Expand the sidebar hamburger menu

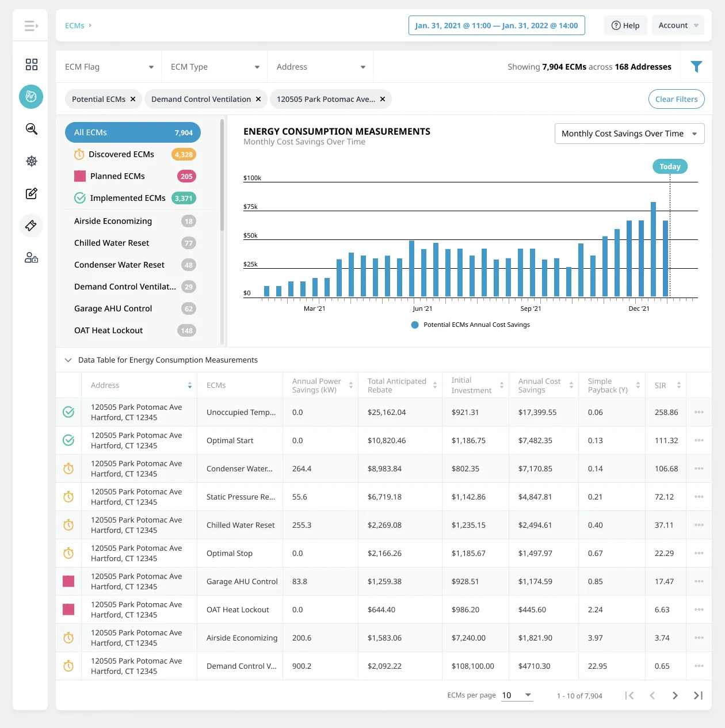pos(31,26)
